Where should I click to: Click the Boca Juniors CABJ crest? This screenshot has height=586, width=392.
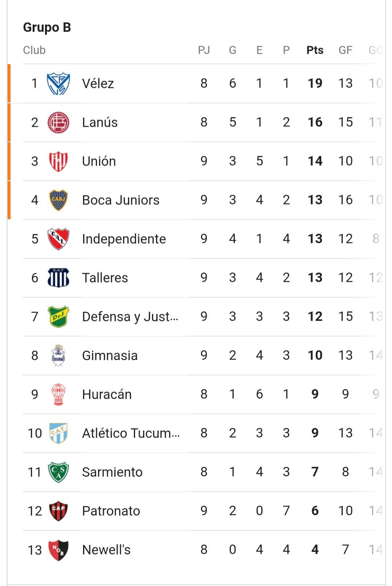[58, 200]
